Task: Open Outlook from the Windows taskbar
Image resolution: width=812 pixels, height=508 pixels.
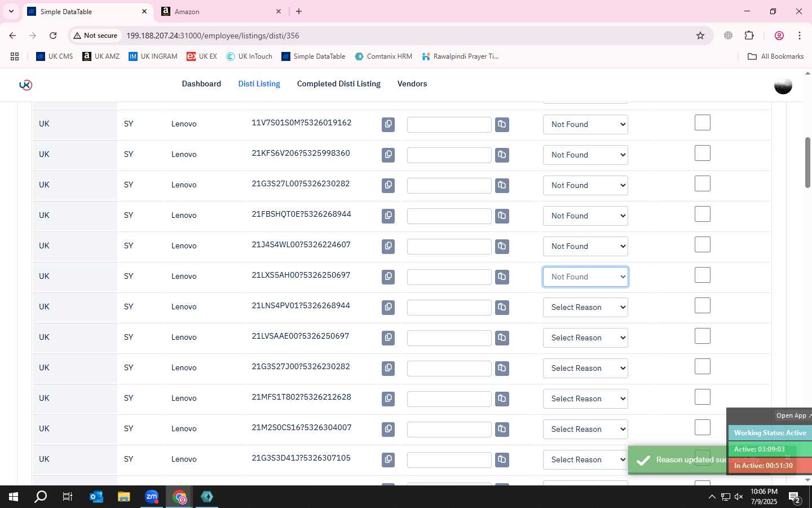Action: [x=96, y=497]
